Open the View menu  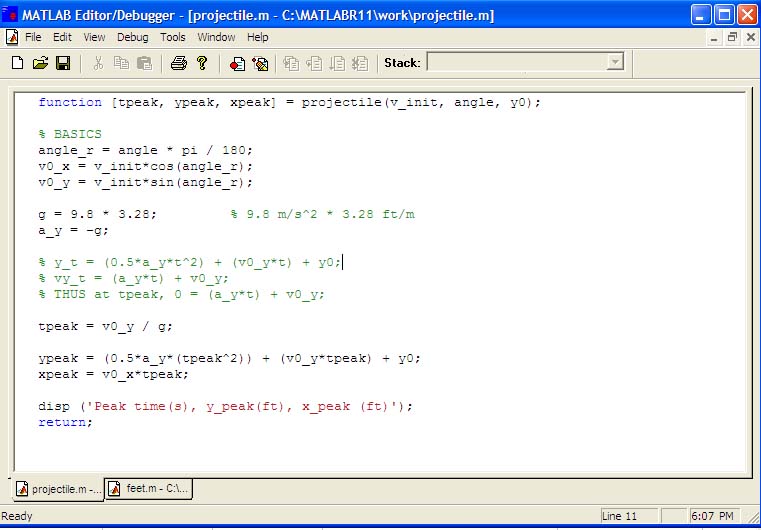coord(94,37)
